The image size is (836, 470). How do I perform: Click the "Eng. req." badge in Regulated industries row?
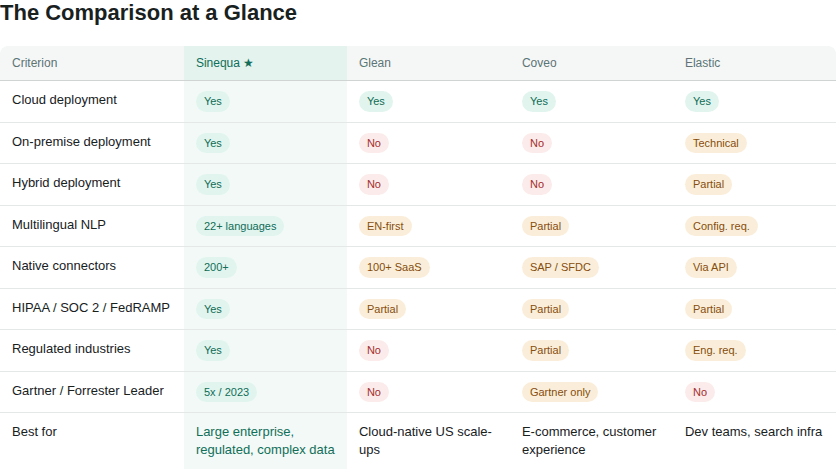click(715, 350)
